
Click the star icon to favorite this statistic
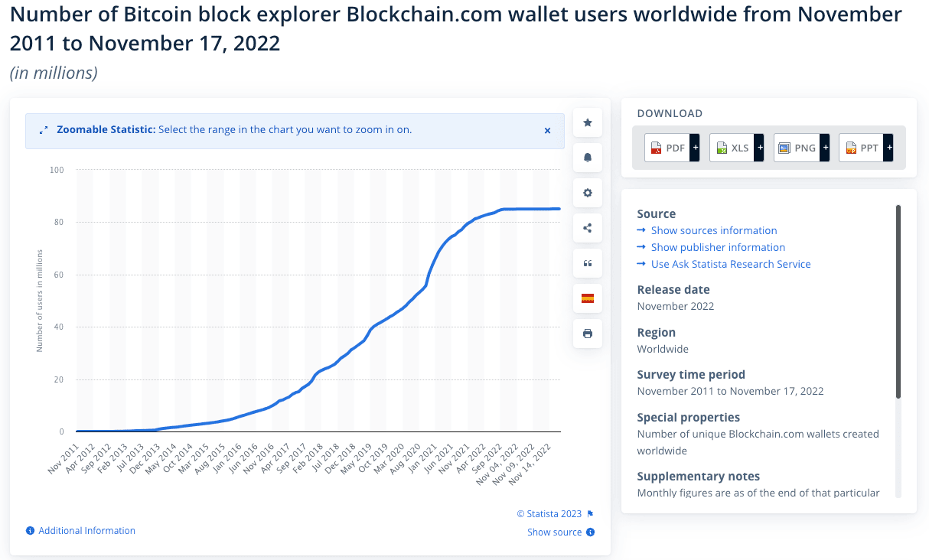coord(587,122)
